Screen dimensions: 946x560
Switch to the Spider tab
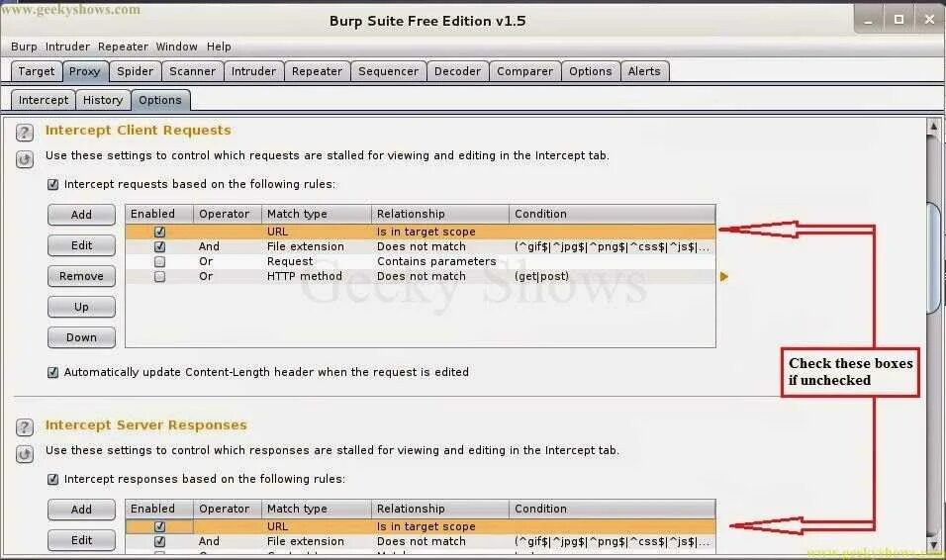136,71
